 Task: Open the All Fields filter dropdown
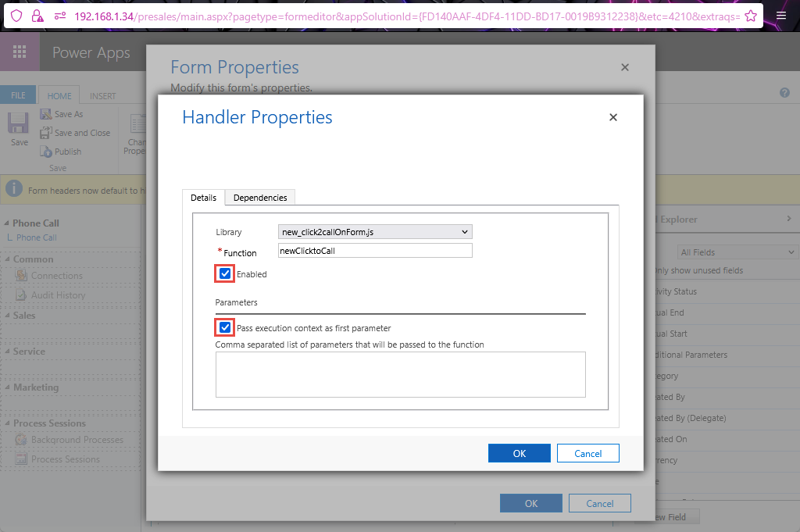[x=737, y=252]
